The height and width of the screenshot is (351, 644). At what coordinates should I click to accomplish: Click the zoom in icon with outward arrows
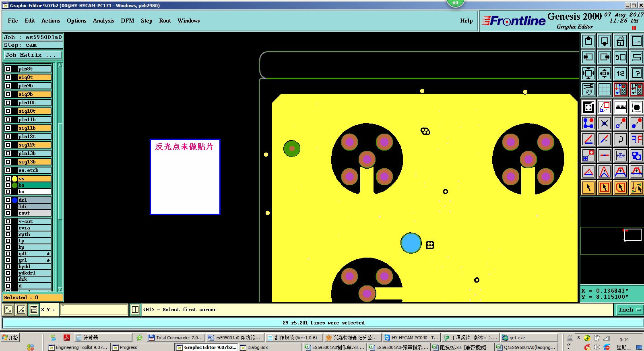pyautogui.click(x=588, y=73)
